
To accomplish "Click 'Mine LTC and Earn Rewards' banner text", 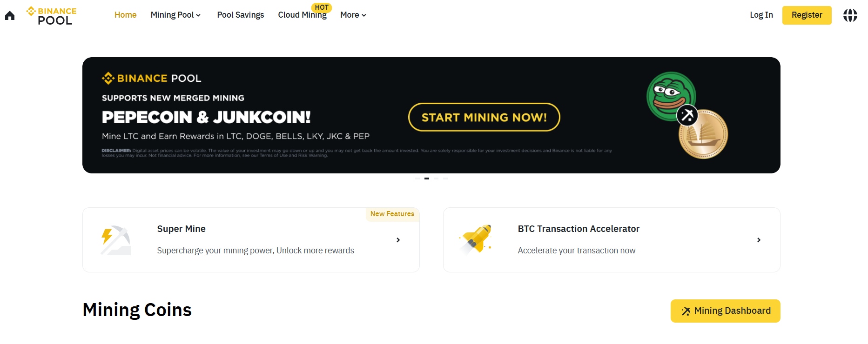I will point(236,136).
